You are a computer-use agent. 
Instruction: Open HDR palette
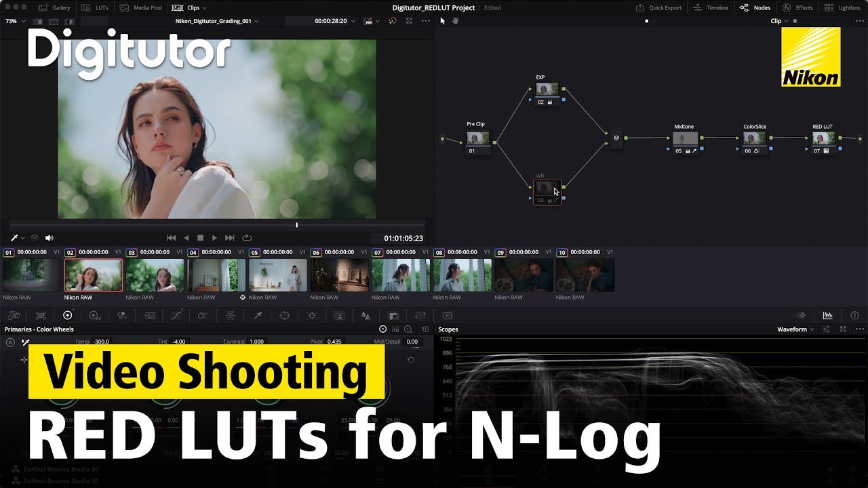pos(95,315)
